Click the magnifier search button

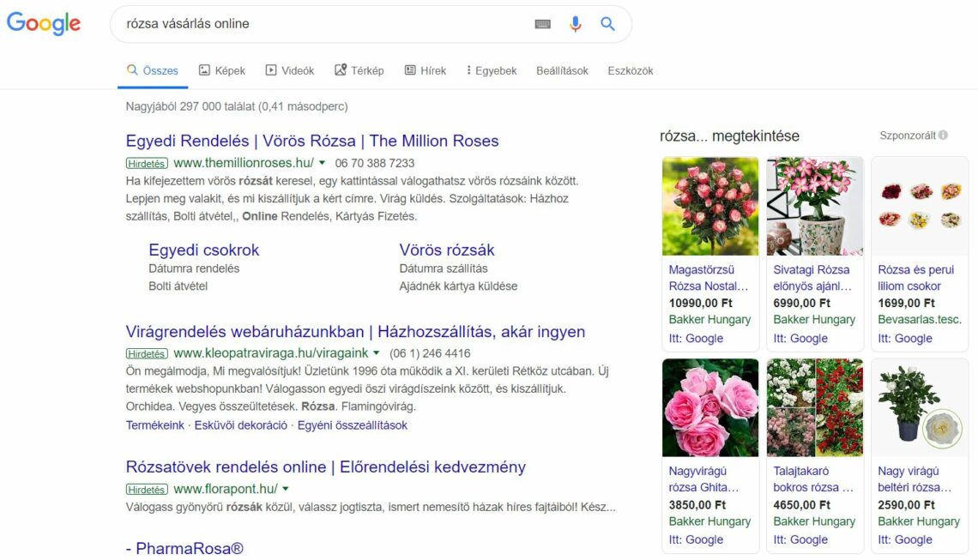(x=607, y=24)
